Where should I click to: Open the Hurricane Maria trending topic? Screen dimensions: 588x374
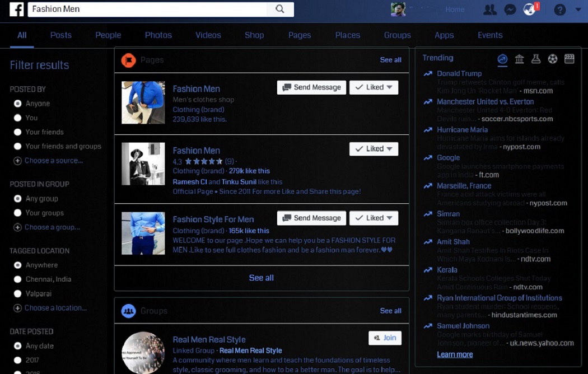(x=463, y=130)
